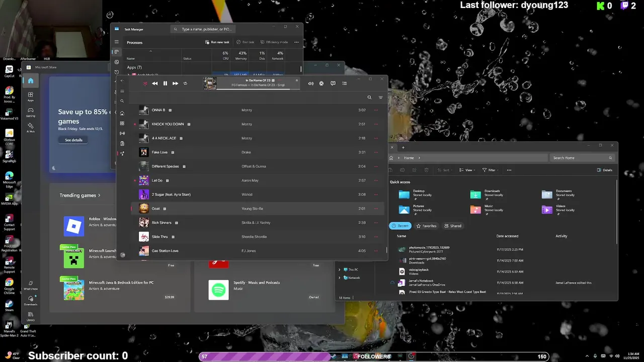Toggle repeat mode in the music player
This screenshot has height=362, width=644.
(185, 83)
